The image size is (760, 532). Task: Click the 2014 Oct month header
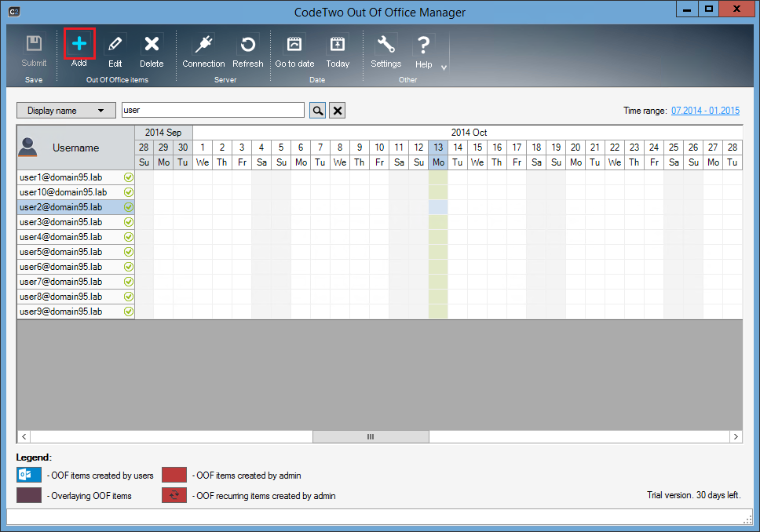pyautogui.click(x=468, y=133)
